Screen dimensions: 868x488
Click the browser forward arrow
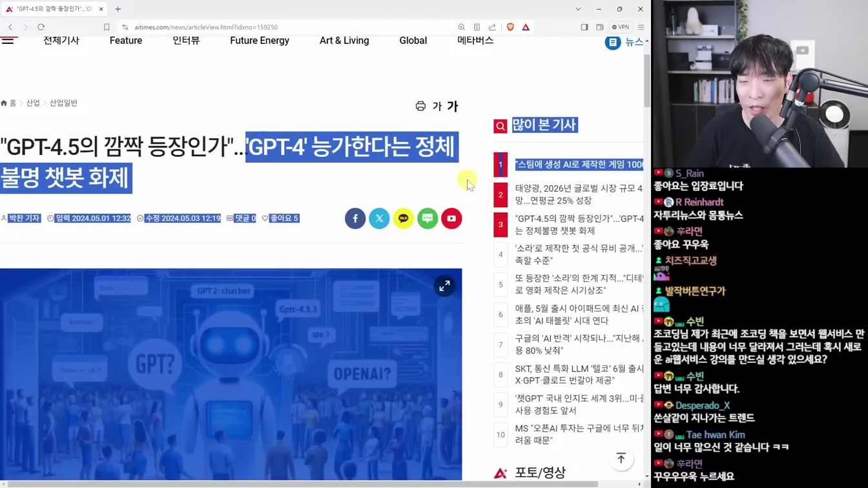pyautogui.click(x=25, y=27)
